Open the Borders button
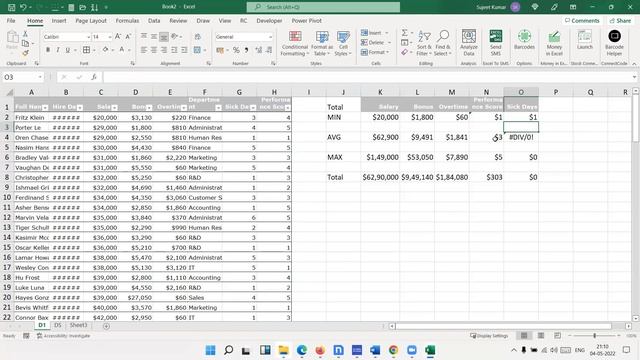 pyautogui.click(x=86, y=50)
